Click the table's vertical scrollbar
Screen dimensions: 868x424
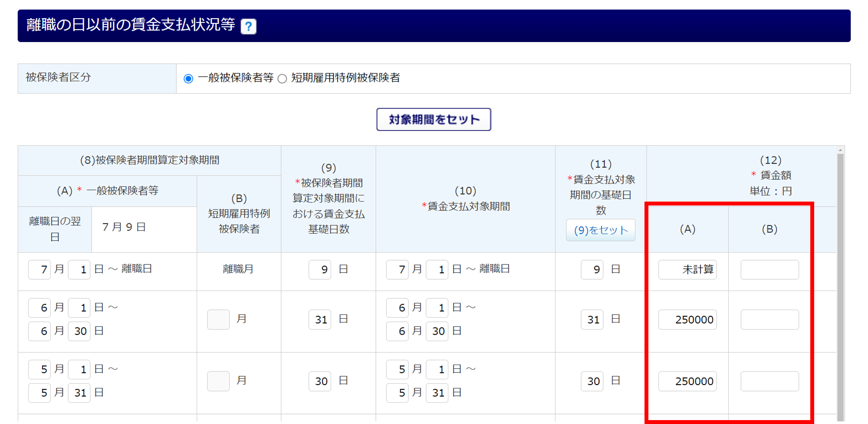tap(841, 286)
